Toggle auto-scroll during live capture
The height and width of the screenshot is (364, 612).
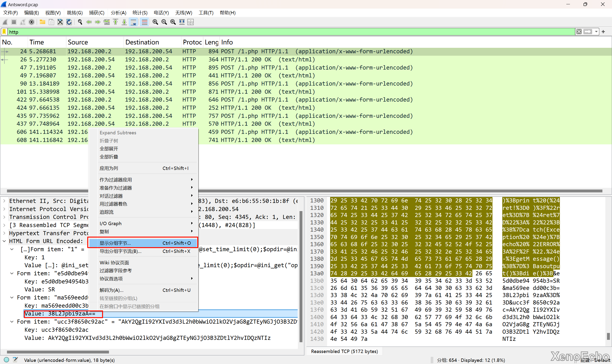pyautogui.click(x=133, y=22)
